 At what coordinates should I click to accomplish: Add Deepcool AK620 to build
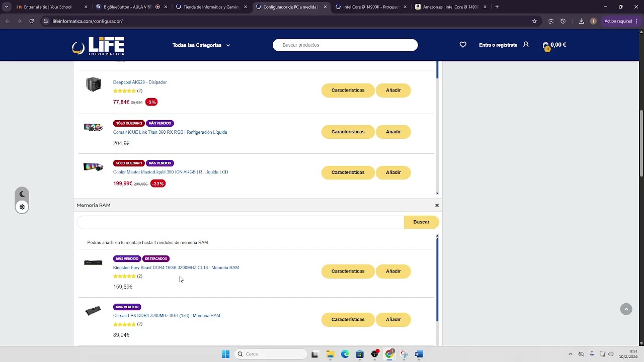[393, 90]
